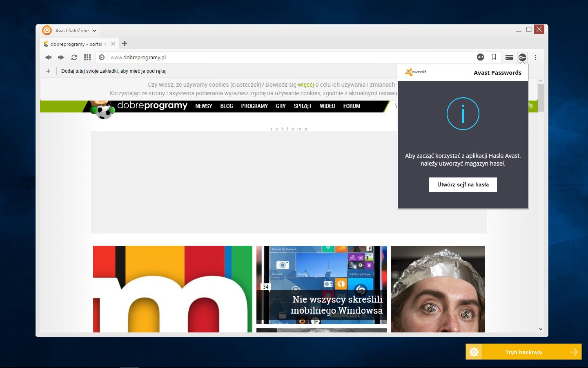Click the credit card payments icon

(x=509, y=57)
